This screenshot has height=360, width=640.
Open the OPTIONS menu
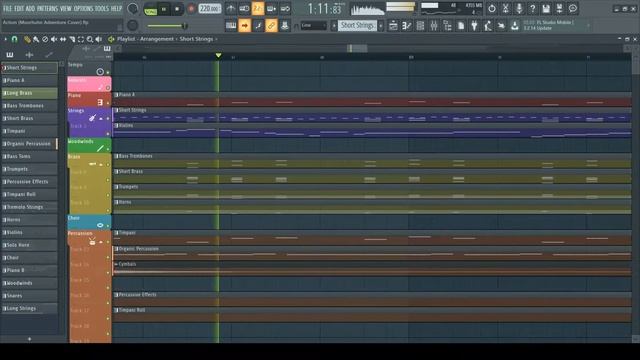tap(84, 8)
